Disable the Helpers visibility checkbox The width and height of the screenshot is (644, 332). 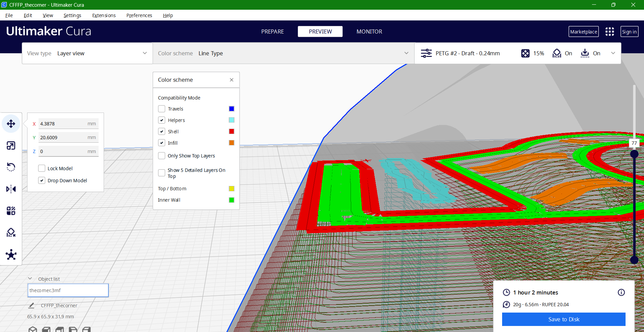point(162,120)
